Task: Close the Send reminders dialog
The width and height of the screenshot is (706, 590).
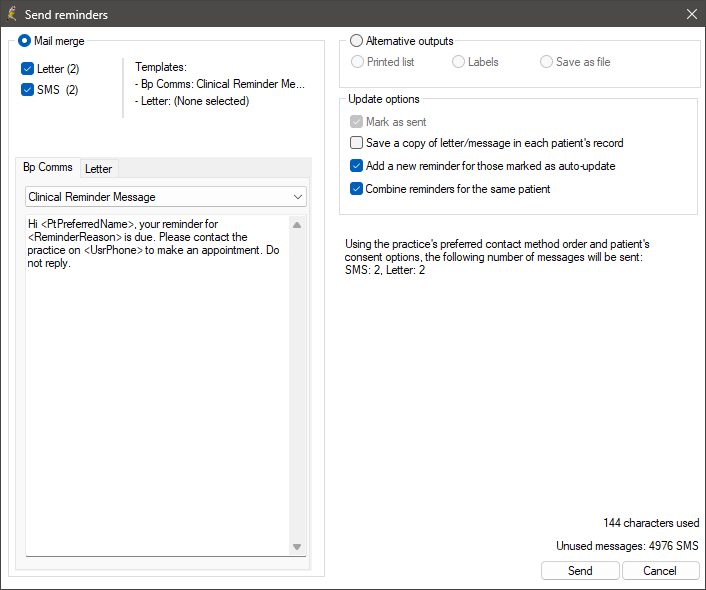Action: pyautogui.click(x=692, y=14)
